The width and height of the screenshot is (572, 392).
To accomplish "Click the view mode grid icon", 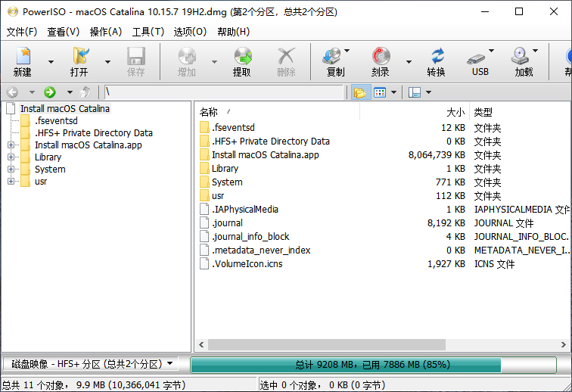I will point(380,92).
